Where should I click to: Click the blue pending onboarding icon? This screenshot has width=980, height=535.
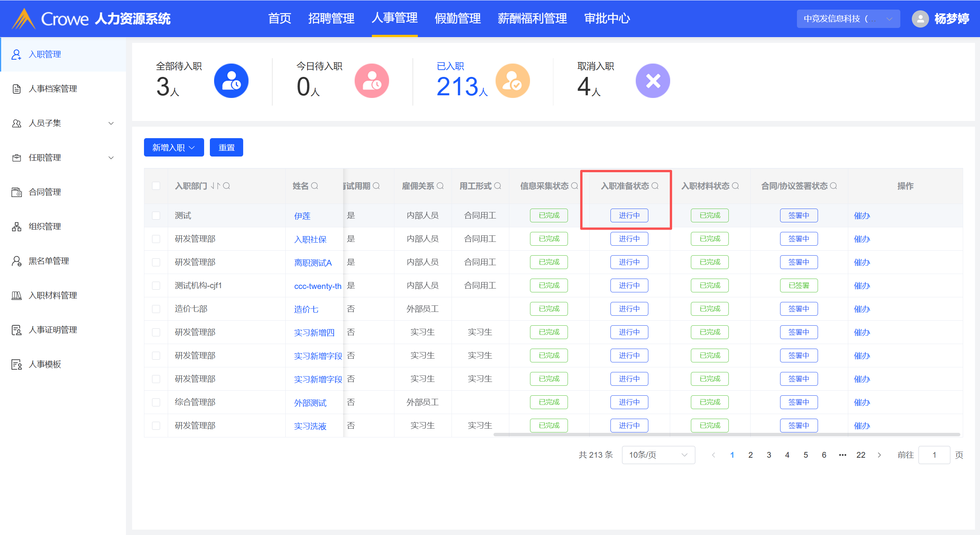click(x=231, y=81)
